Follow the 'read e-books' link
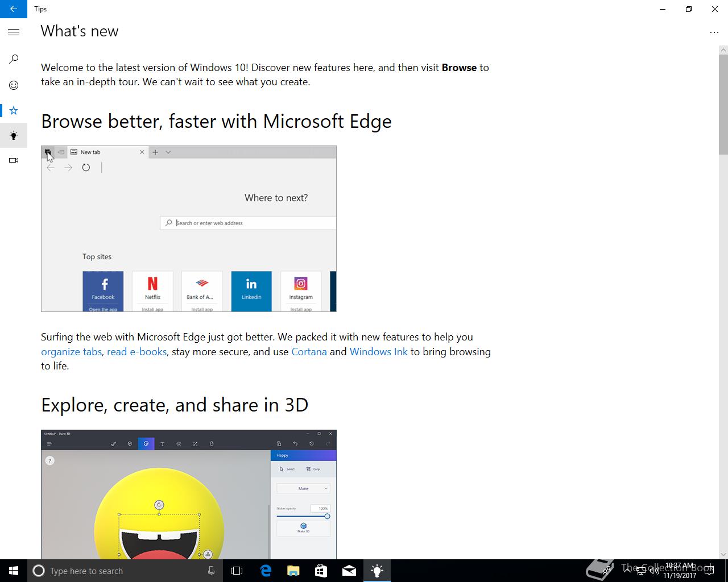Image resolution: width=728 pixels, height=582 pixels. [x=136, y=352]
